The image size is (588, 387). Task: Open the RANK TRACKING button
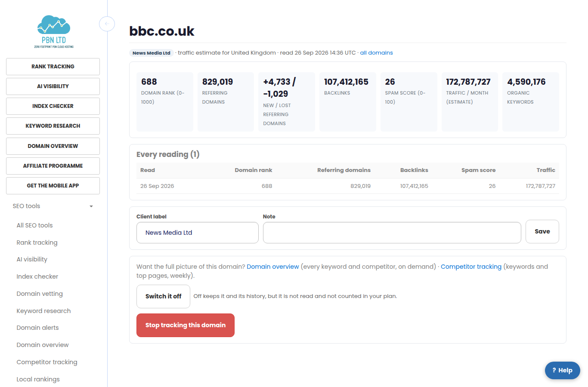[x=53, y=67]
